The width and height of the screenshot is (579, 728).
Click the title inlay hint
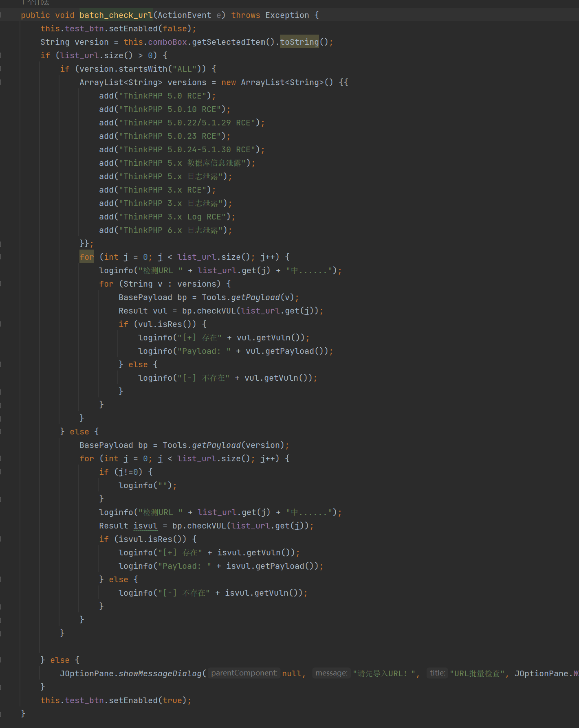pos(438,673)
